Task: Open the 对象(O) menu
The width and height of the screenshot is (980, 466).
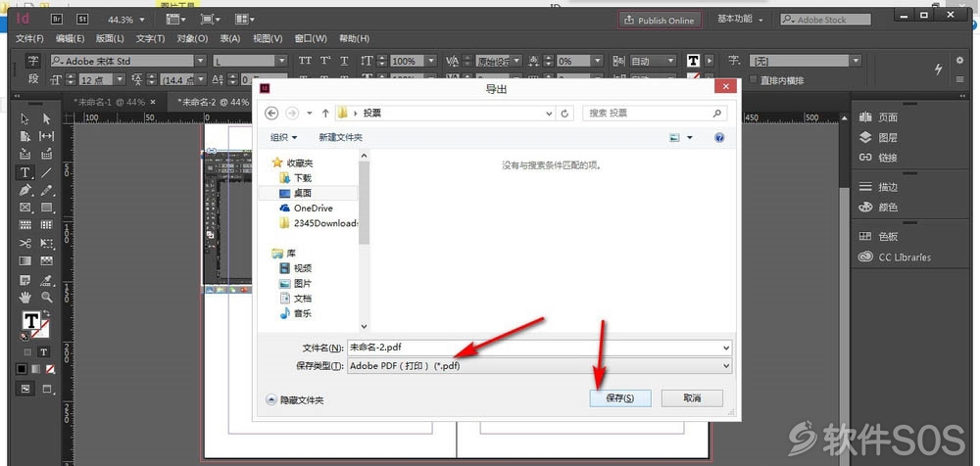Action: click(192, 39)
